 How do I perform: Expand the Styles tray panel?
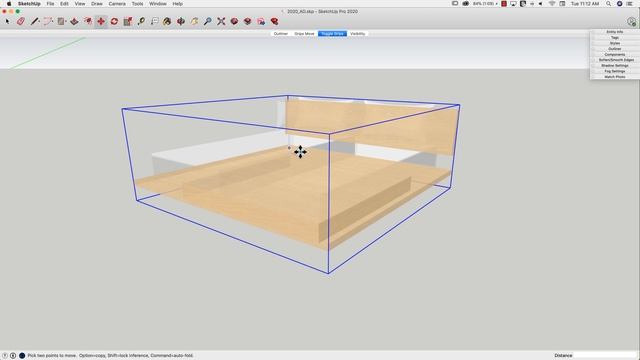[x=615, y=43]
